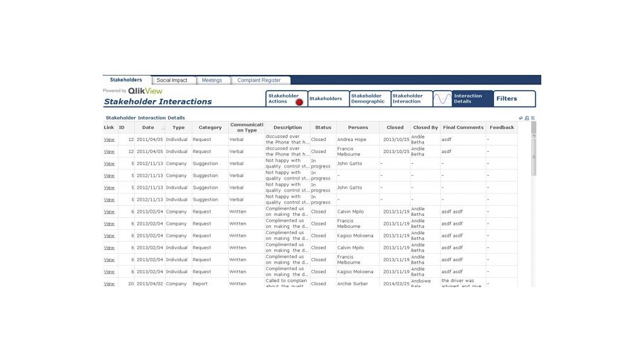Click the Persons column header
Viewport: 644px width, 362px height.
[358, 127]
